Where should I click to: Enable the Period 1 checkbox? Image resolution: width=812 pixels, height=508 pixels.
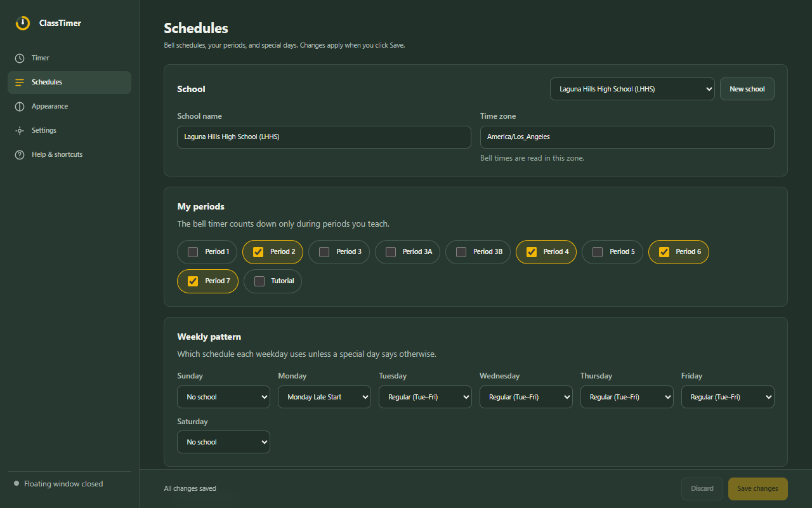193,252
